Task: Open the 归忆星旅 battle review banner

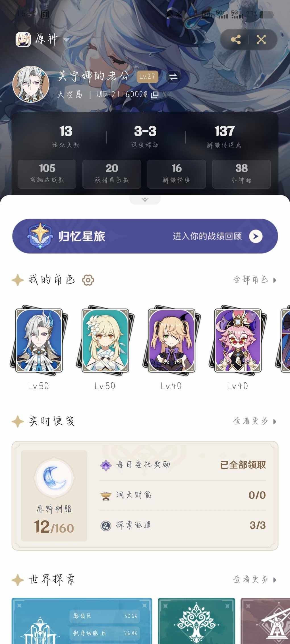Action: [x=145, y=236]
